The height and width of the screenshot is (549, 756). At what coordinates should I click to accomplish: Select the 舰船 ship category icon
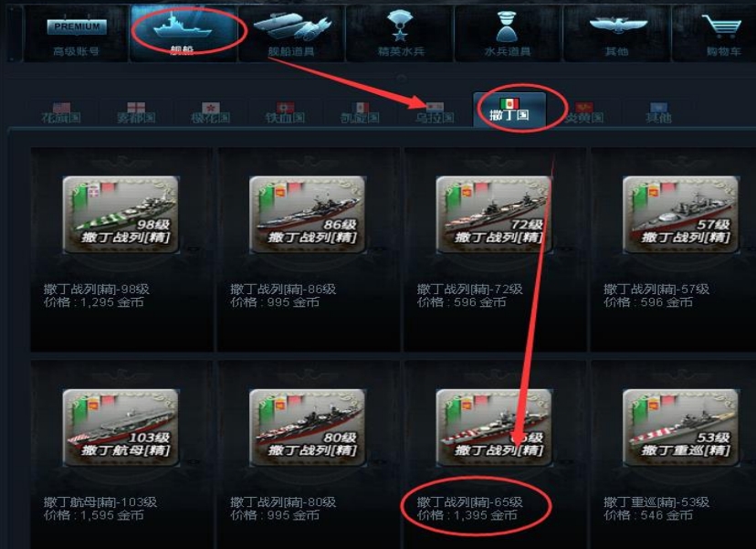pyautogui.click(x=184, y=34)
